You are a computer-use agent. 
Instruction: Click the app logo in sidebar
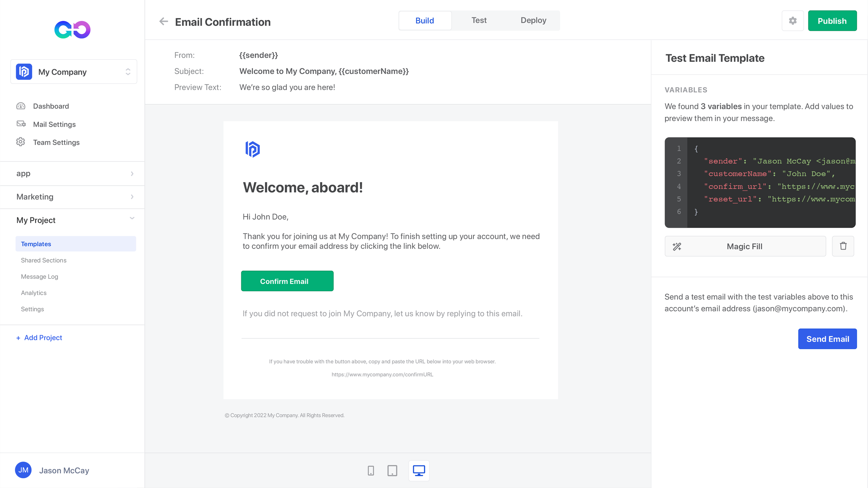pos(72,30)
